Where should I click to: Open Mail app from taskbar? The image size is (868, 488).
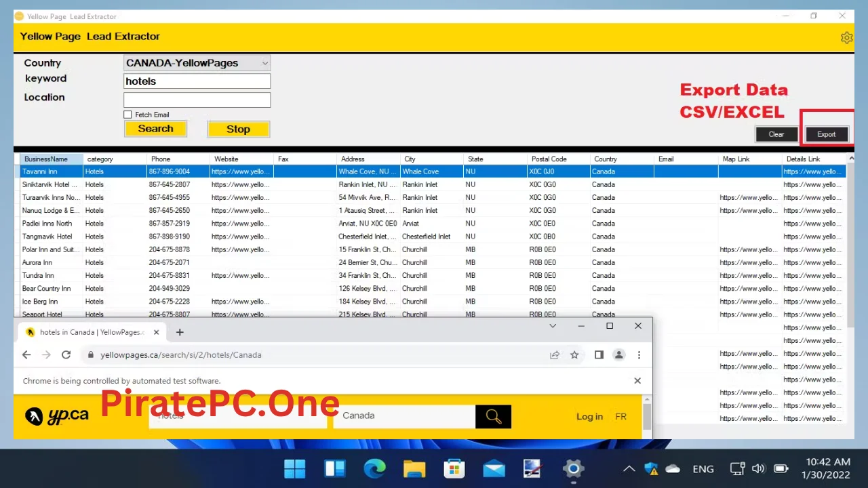[494, 469]
